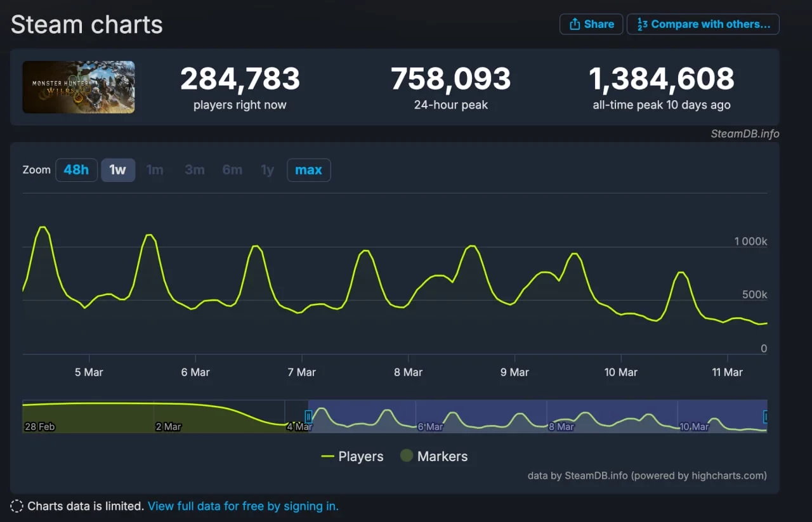This screenshot has height=522, width=812.
Task: Pick the 3m zoom option
Action: 194,170
